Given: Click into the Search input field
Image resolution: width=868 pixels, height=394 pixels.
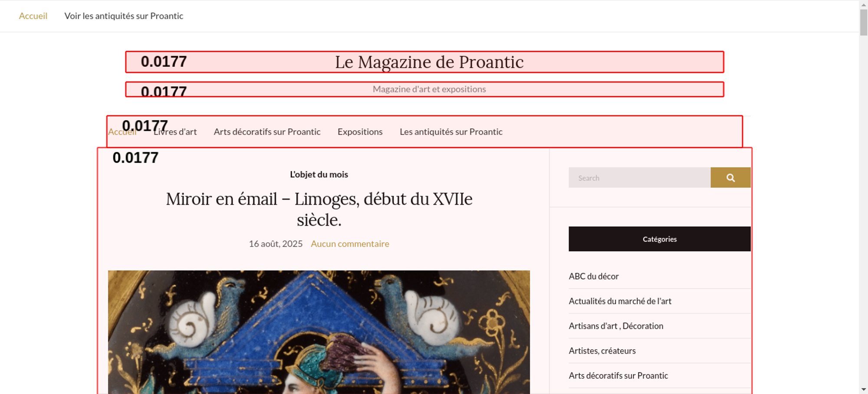Looking at the screenshot, I should pyautogui.click(x=639, y=177).
